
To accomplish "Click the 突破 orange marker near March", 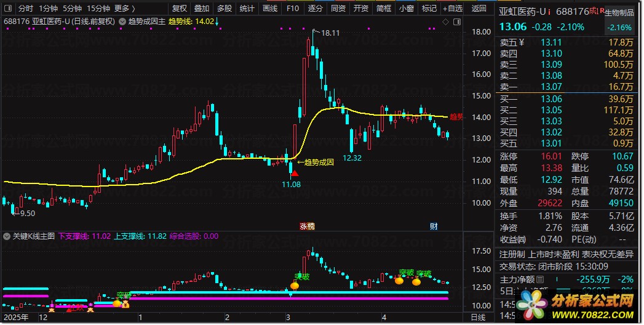I will (x=295, y=286).
